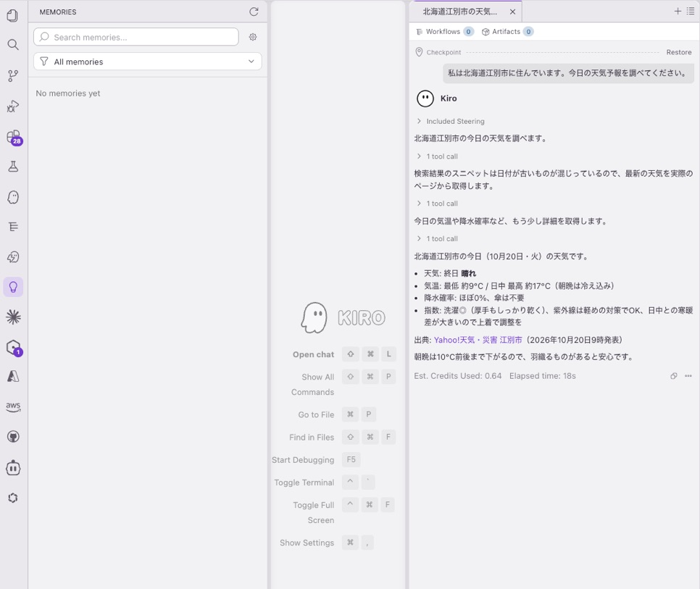This screenshot has width=700, height=589.
Task: Expand the Included Steering section
Action: [x=451, y=122]
